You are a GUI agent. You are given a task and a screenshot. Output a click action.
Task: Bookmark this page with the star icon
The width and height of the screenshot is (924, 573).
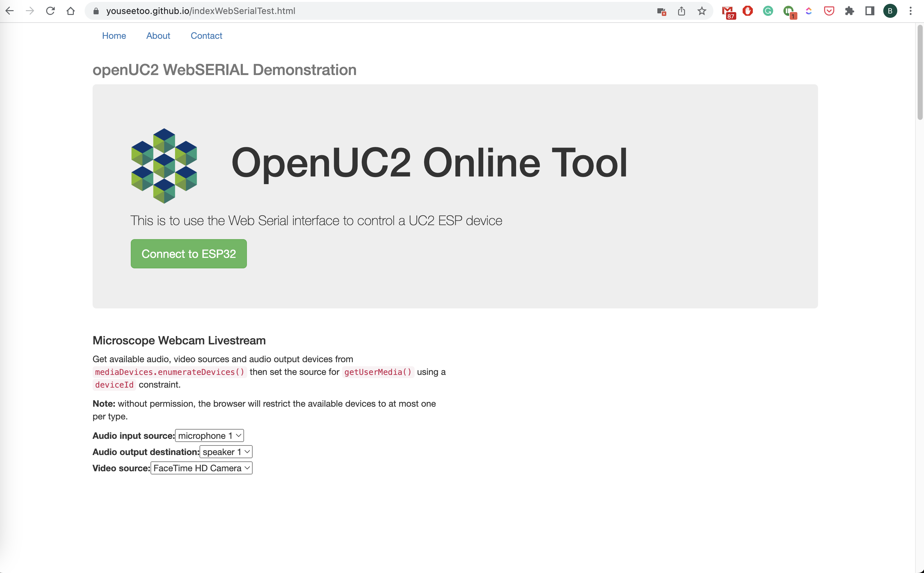702,11
